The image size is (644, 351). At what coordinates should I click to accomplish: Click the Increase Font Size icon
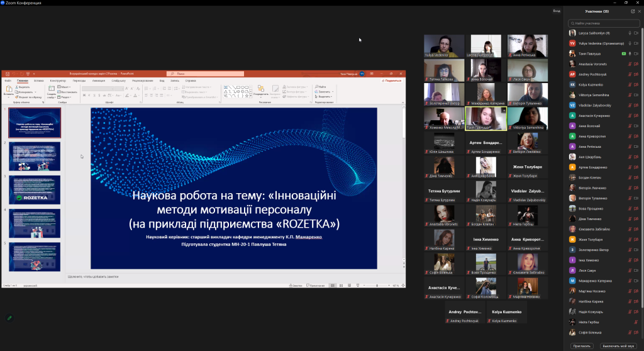pyautogui.click(x=126, y=89)
